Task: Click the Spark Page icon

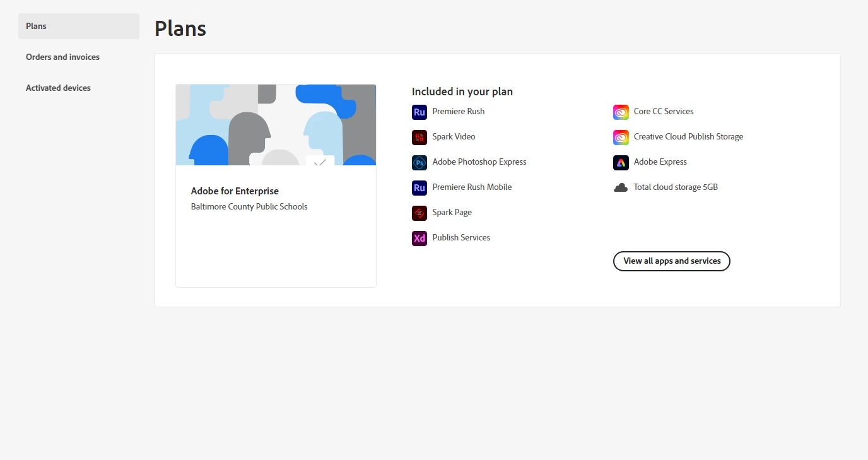Action: tap(419, 213)
